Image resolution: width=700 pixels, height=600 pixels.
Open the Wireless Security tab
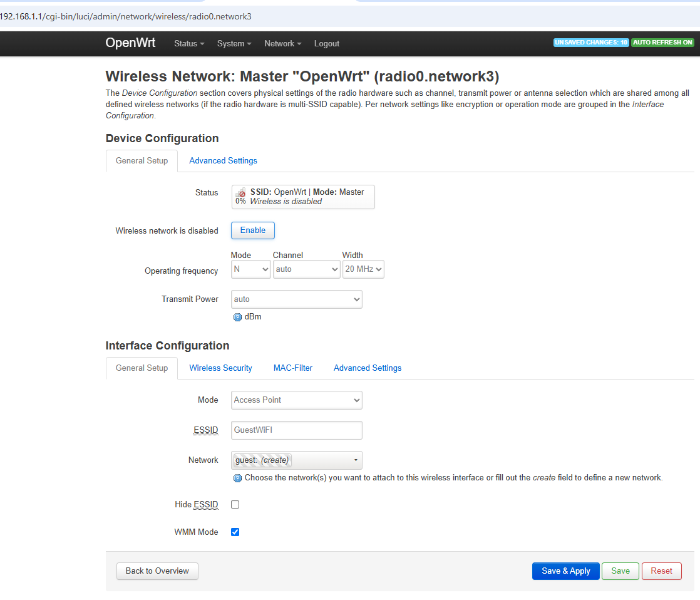220,368
